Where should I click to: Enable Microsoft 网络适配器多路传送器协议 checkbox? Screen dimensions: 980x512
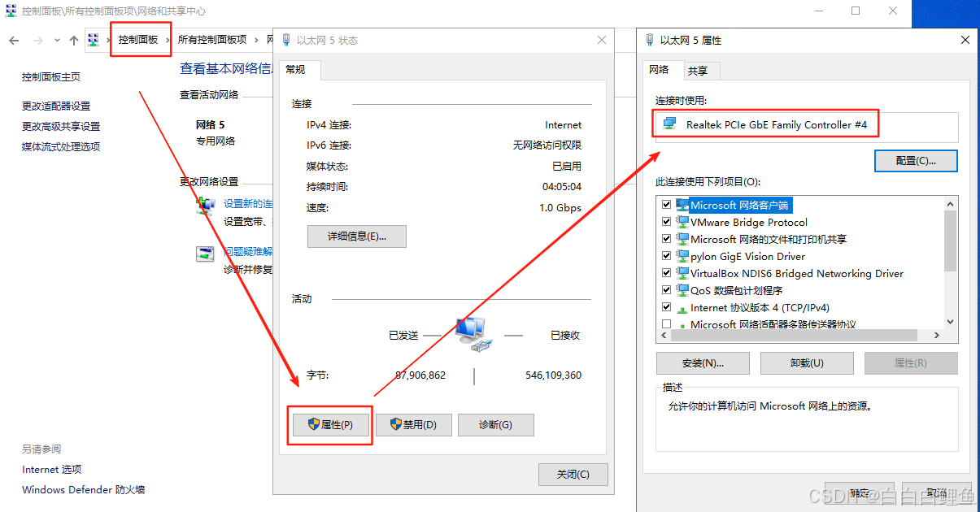point(667,324)
